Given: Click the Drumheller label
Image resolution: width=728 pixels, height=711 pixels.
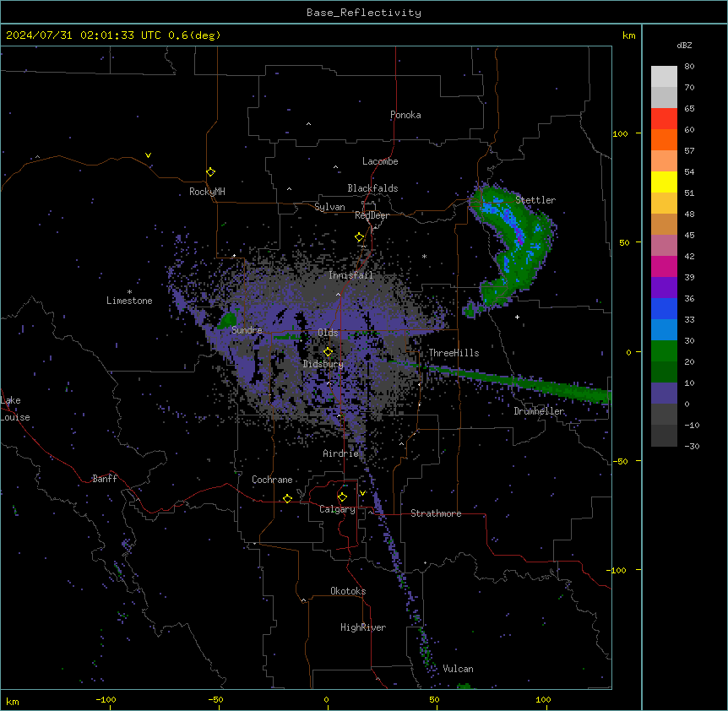Looking at the screenshot, I should [539, 411].
